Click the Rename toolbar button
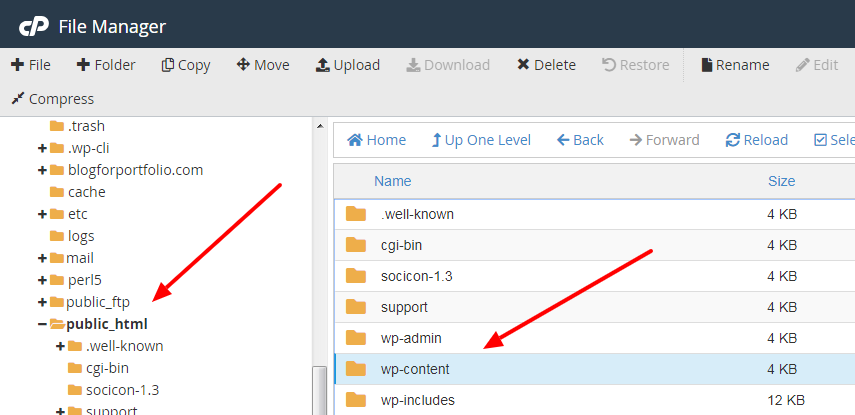This screenshot has width=855, height=415. pos(735,65)
